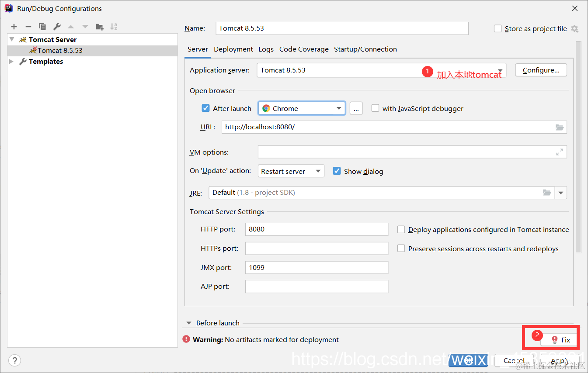
Task: Click the red warning icon
Action: tap(186, 339)
